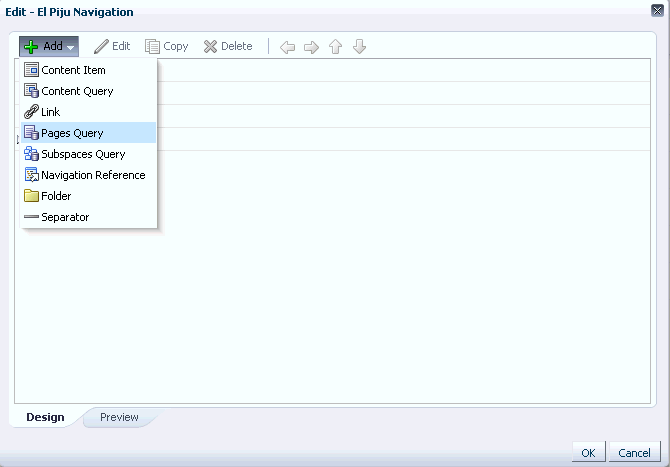Switch to the Design tab
The width and height of the screenshot is (670, 467).
point(45,417)
